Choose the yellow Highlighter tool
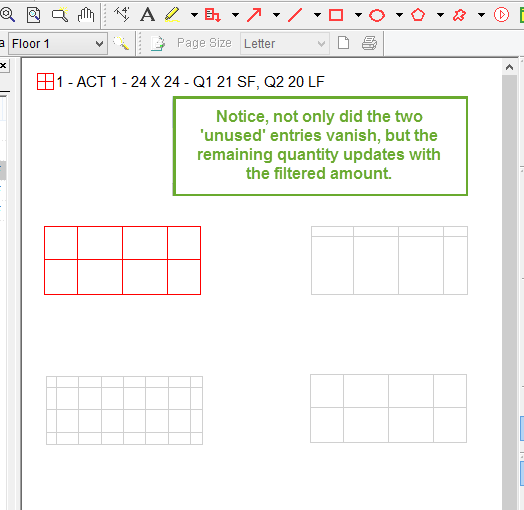Screen dimensions: 524x510 (172, 15)
